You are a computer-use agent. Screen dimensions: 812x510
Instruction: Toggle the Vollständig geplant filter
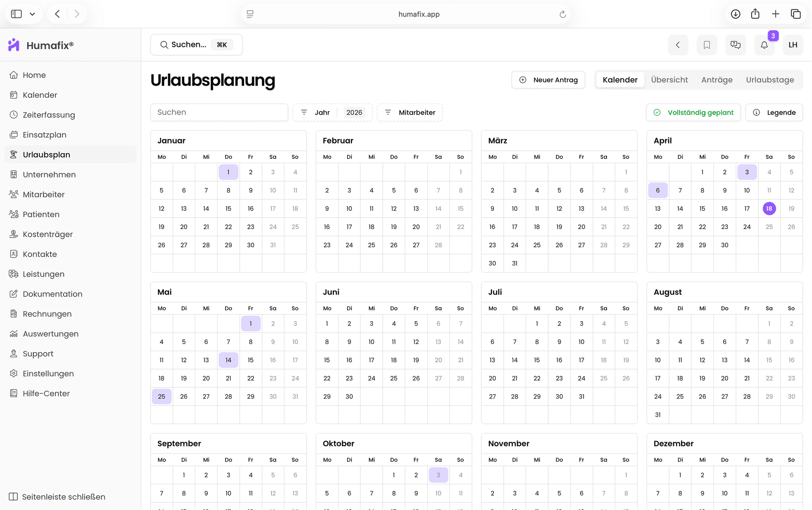pyautogui.click(x=693, y=112)
